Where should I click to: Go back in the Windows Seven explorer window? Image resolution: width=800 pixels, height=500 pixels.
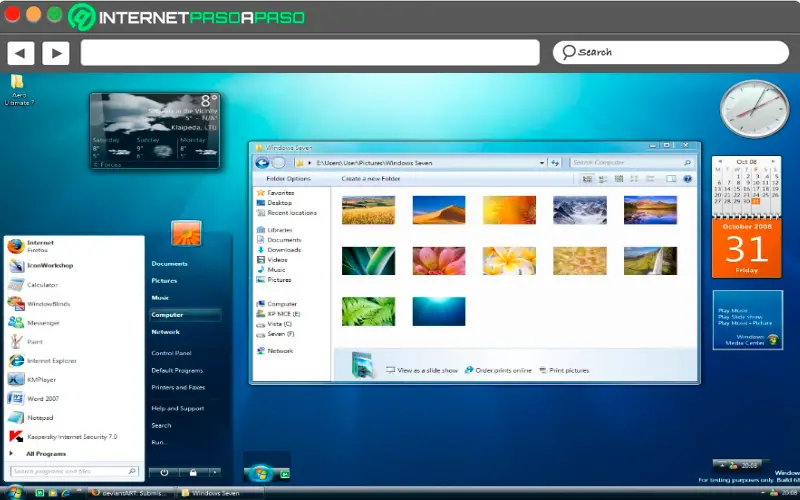(262, 163)
